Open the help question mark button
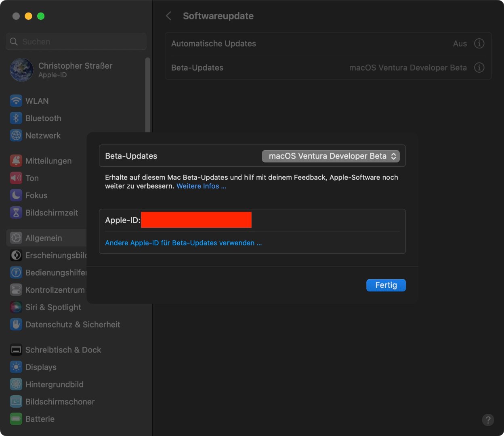The width and height of the screenshot is (504, 436). coord(488,420)
